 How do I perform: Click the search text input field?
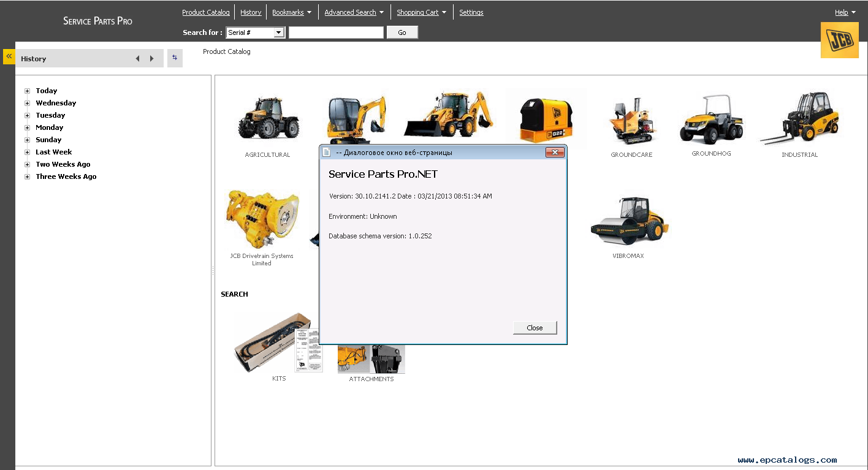pos(336,32)
